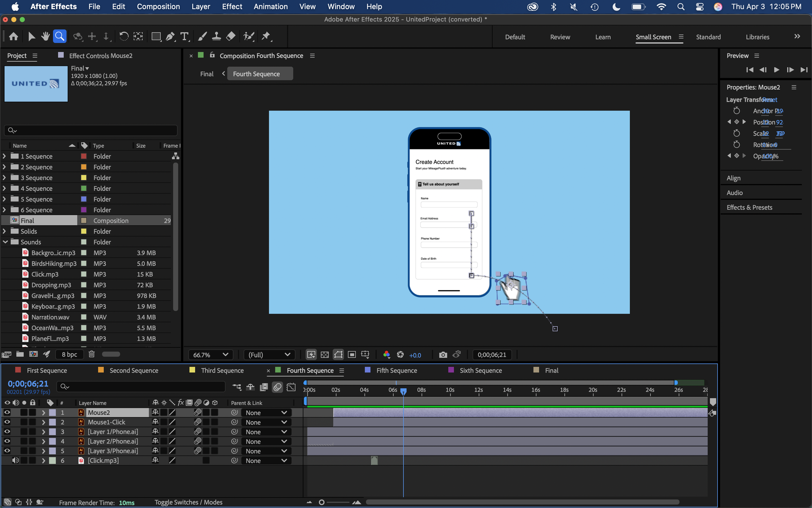This screenshot has width=812, height=508.
Task: Select the Puppet Pin tool
Action: point(266,36)
